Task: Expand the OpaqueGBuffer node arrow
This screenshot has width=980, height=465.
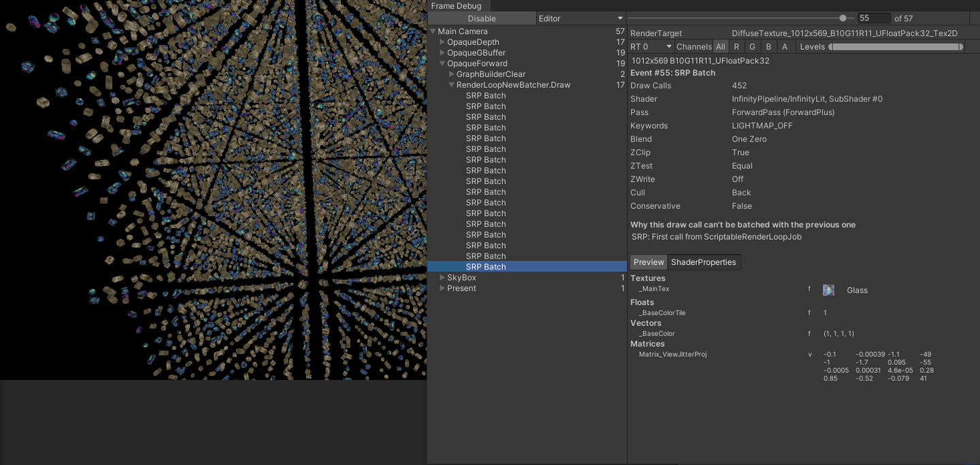Action: click(442, 52)
